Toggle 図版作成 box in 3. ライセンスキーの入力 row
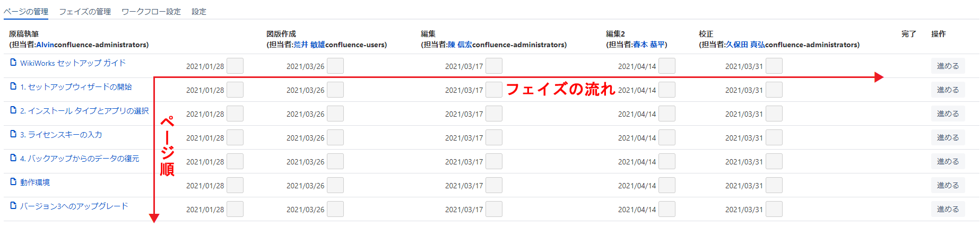The width and height of the screenshot is (980, 235). click(335, 137)
